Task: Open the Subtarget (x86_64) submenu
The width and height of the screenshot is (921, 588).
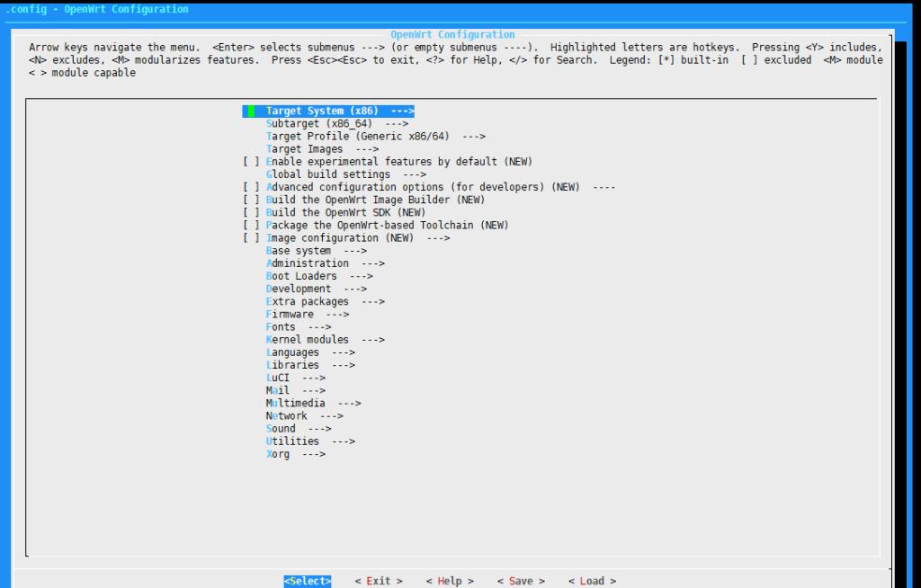Action: tap(337, 124)
